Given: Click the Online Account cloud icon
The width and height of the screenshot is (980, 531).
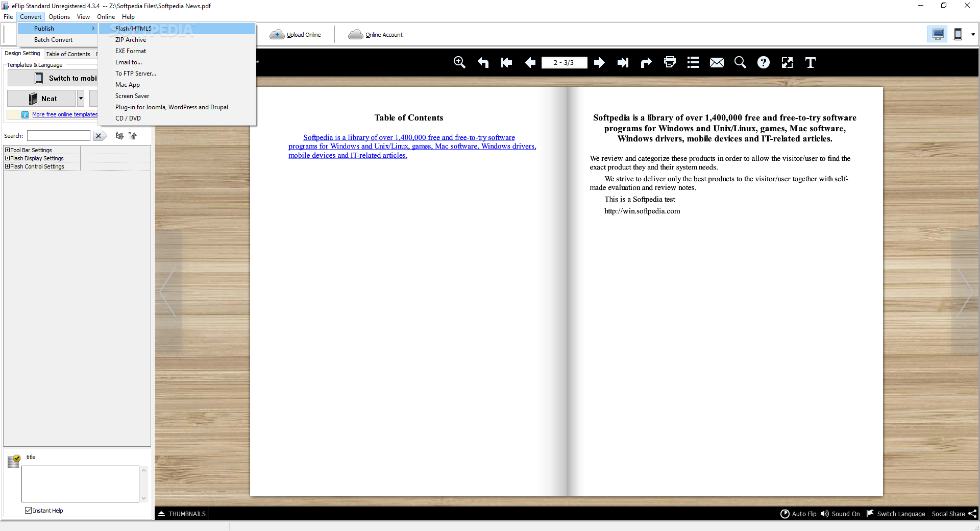Looking at the screenshot, I should pos(355,34).
